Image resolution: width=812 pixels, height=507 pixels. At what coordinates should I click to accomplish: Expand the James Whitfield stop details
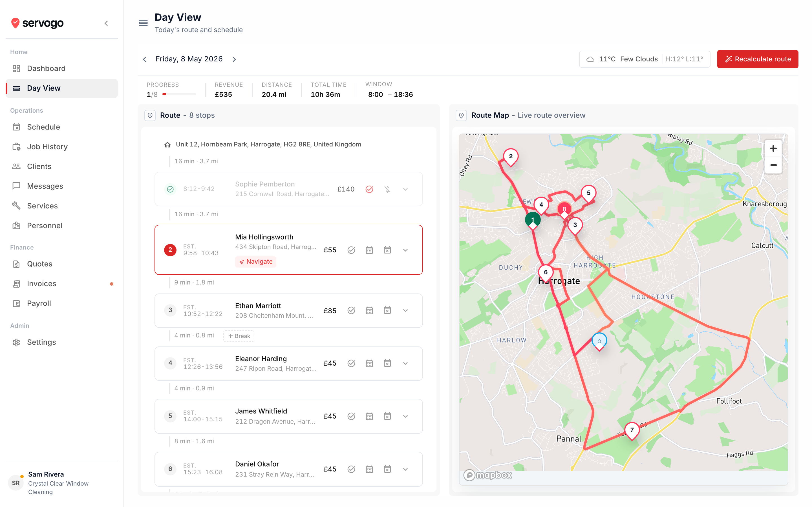coord(405,417)
